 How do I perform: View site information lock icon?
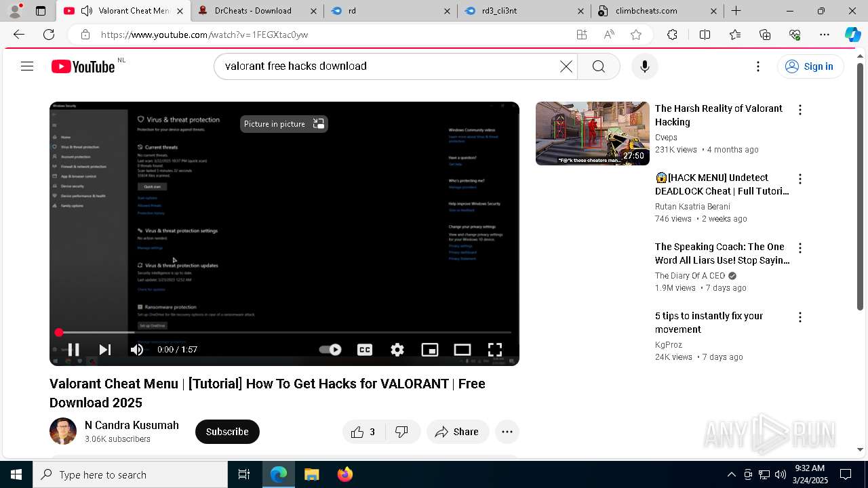click(85, 35)
